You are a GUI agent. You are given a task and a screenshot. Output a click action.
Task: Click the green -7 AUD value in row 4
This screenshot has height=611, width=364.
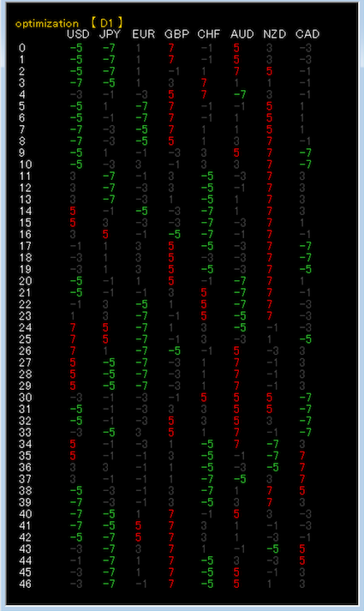(x=240, y=94)
